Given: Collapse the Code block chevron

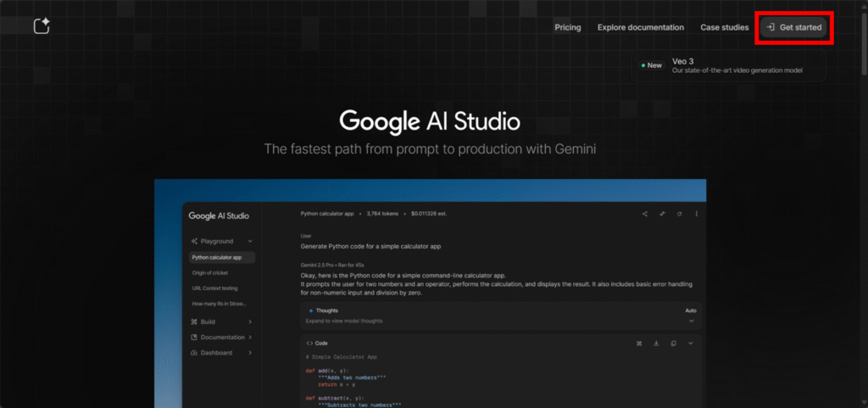Looking at the screenshot, I should (x=690, y=344).
